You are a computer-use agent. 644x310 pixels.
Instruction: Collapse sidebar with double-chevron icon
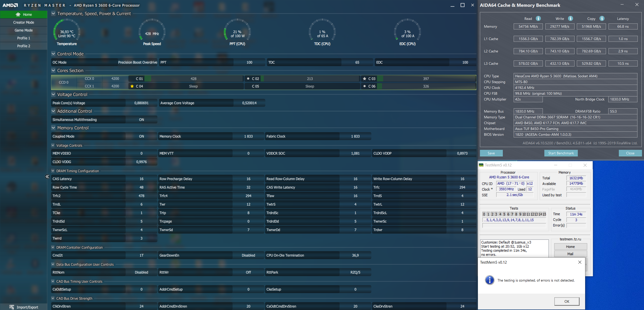[x=47, y=177]
